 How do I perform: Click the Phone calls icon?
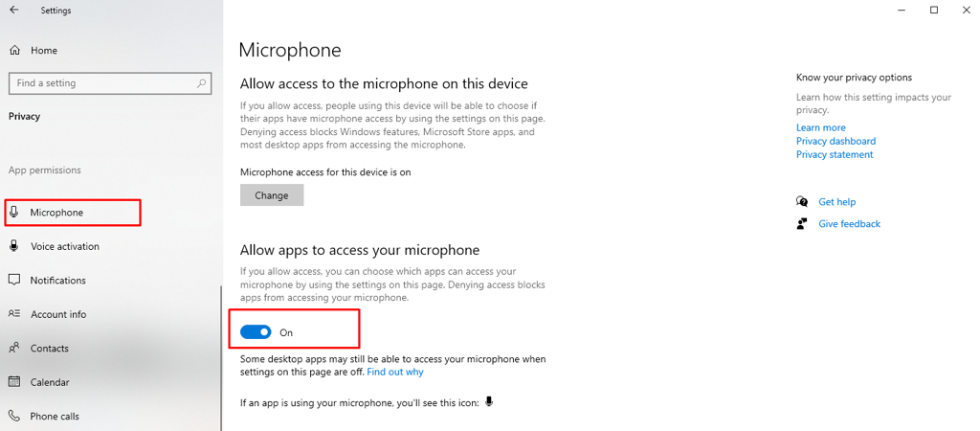click(x=14, y=416)
